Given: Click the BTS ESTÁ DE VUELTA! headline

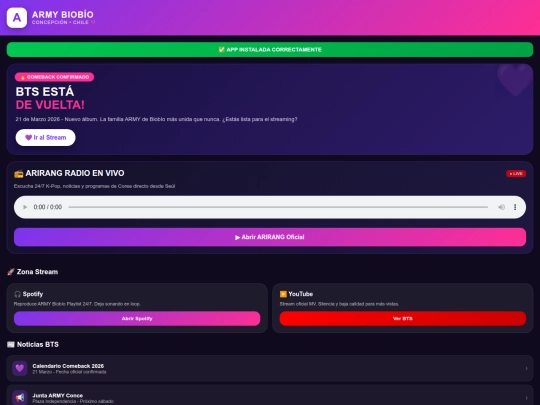Looking at the screenshot, I should pos(50,98).
